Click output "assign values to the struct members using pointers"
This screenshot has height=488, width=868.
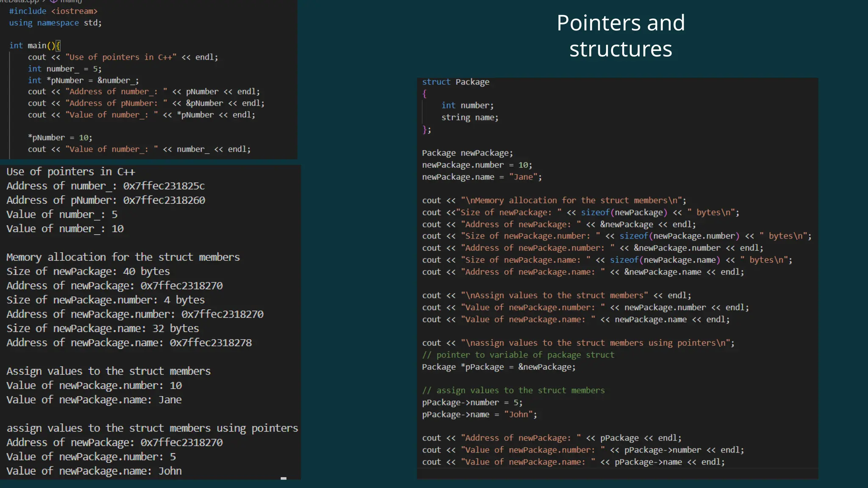click(153, 428)
